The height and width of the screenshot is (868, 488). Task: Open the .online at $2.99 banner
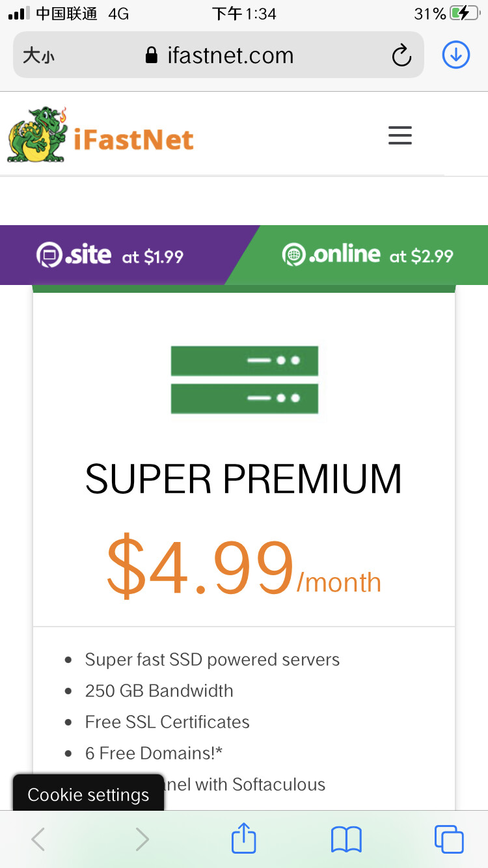pos(366,255)
